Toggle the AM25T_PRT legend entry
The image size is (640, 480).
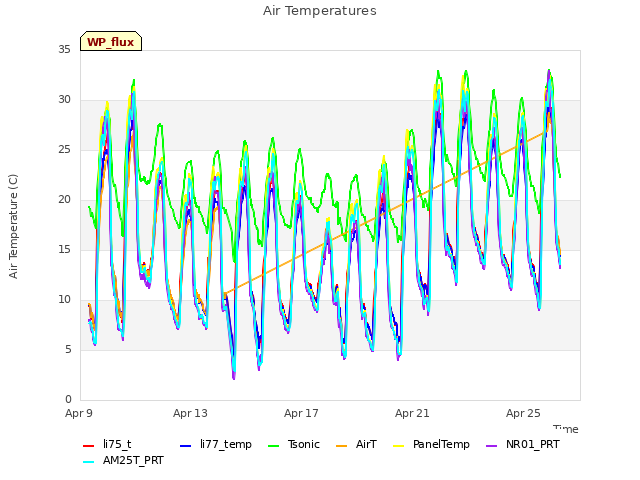point(123,461)
